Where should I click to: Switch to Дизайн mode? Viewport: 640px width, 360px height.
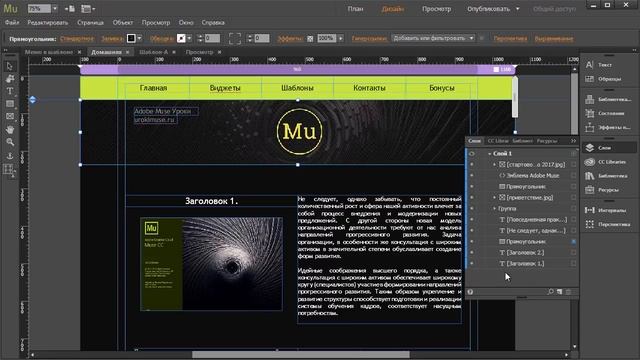tap(393, 9)
